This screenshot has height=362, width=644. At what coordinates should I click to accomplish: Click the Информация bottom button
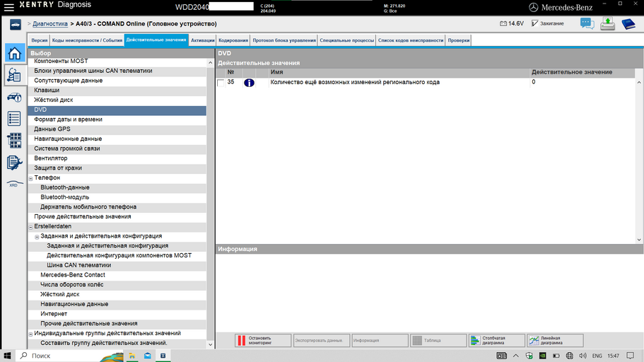[380, 340]
